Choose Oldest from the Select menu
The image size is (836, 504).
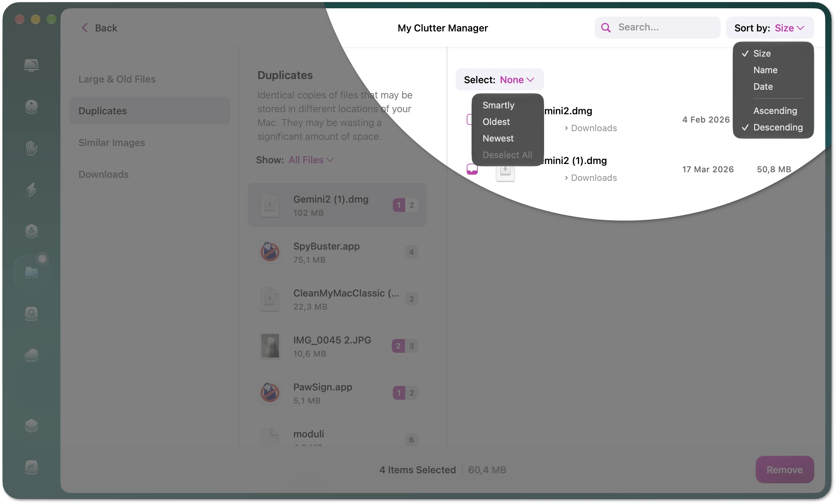click(496, 122)
